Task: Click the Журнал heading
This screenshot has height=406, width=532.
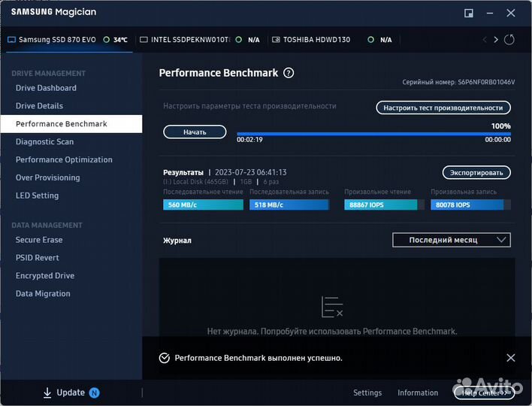Action: point(177,241)
